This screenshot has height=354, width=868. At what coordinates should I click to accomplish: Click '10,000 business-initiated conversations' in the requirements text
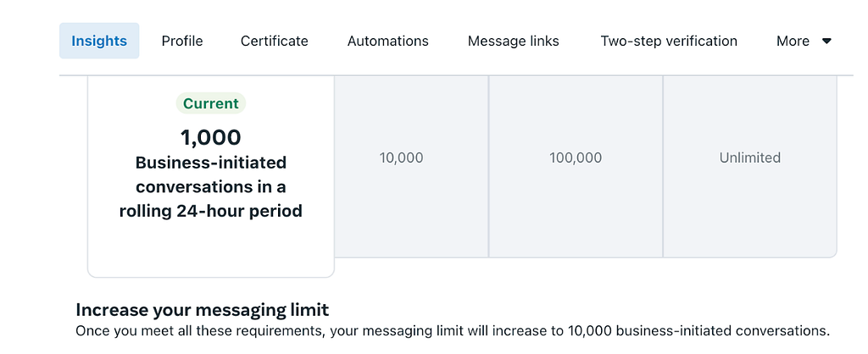click(x=697, y=331)
